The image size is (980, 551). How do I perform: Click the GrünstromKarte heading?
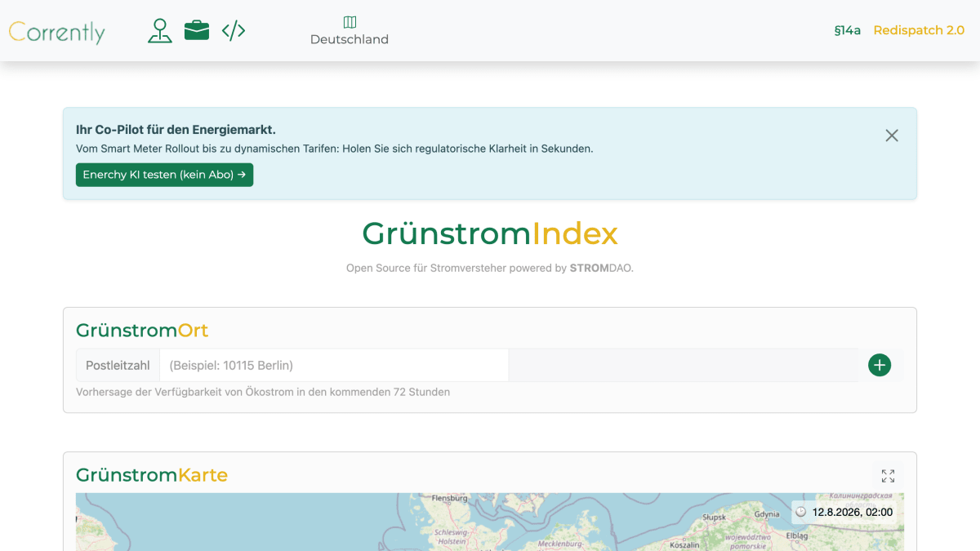[x=152, y=474]
